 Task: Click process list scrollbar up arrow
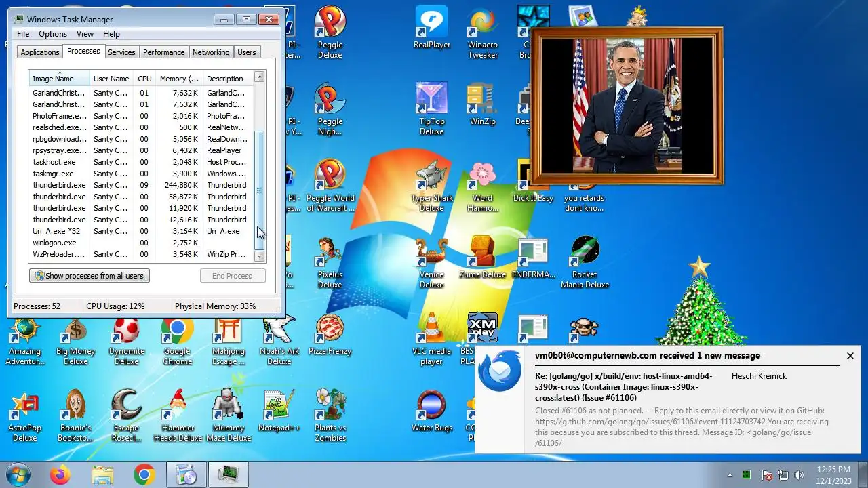coord(259,77)
